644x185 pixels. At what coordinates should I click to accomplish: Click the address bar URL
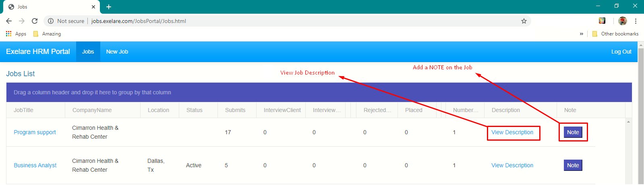coord(139,21)
